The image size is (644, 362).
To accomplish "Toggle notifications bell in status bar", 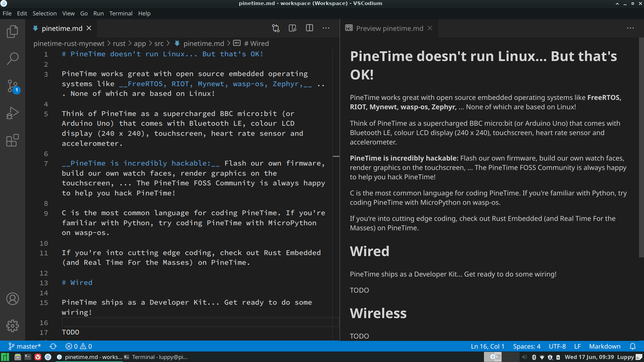I will coord(633,346).
